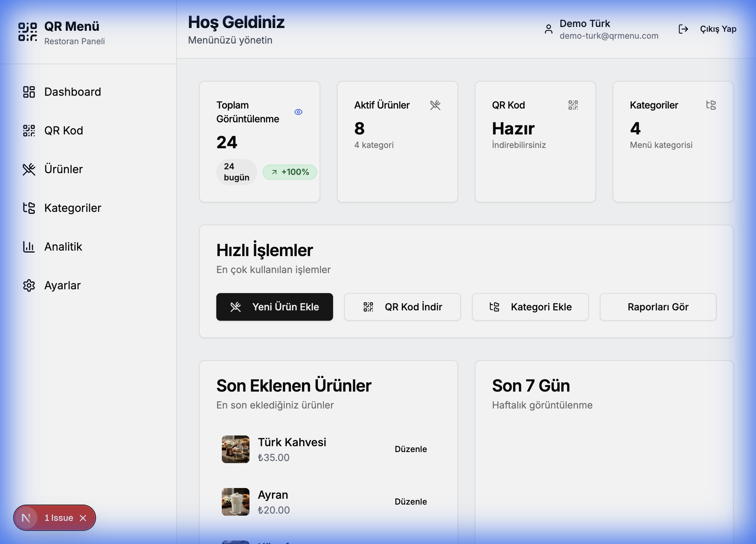Open Ayarlar via the gear icon

pyautogui.click(x=29, y=285)
